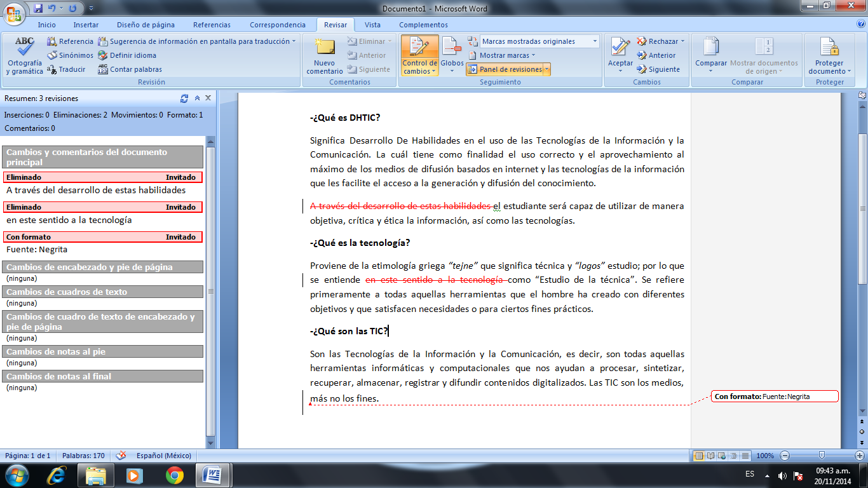Open Internet Explorer from the taskbar
868x488 pixels.
coord(57,475)
